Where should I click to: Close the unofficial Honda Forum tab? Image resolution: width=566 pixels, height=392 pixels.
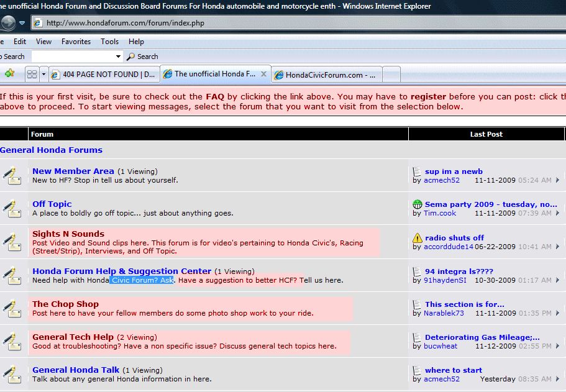click(x=263, y=74)
